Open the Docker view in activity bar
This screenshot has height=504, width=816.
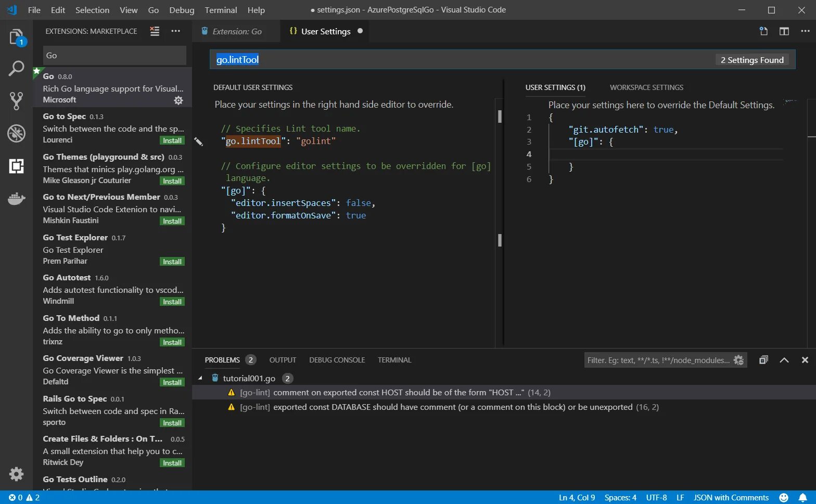[16, 199]
